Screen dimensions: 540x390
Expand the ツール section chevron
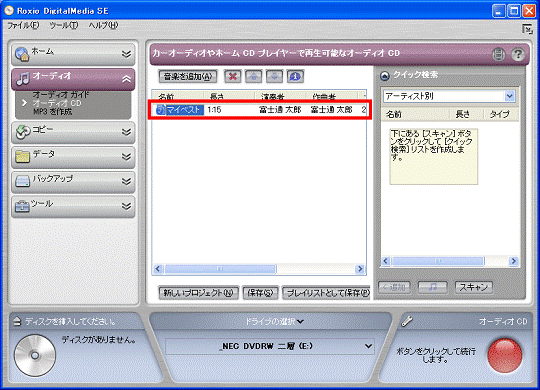126,206
